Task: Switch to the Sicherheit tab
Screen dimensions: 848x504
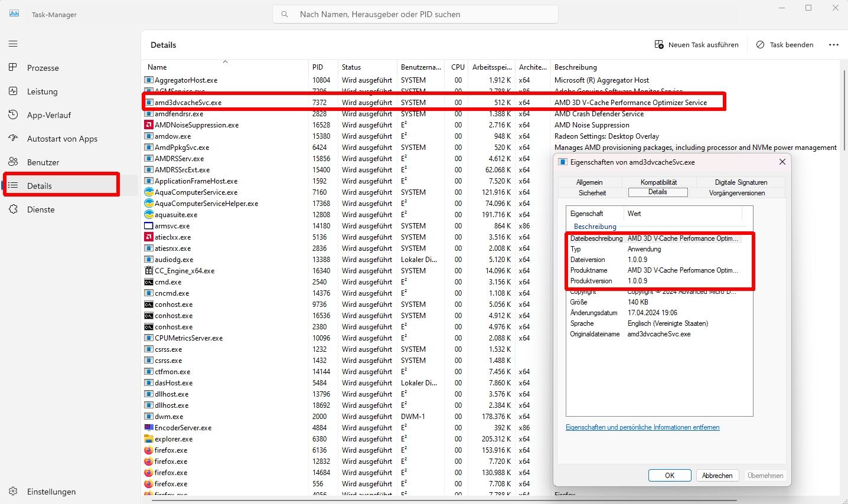Action: click(592, 193)
